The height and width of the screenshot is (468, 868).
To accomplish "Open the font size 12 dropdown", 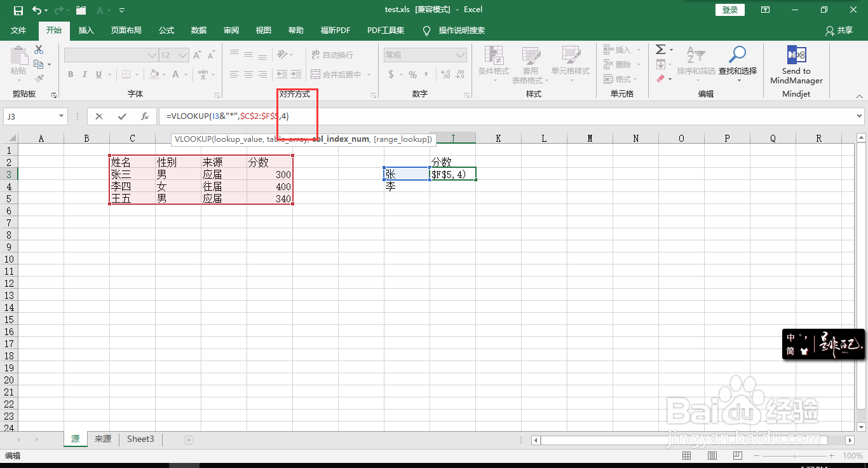I will pos(183,55).
